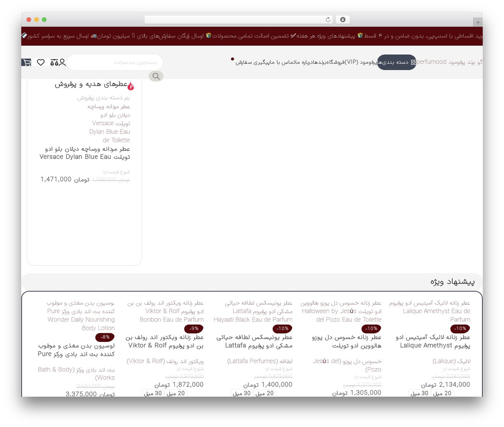Click the 1,471,000 تومان Versace price
Viewport: 504px width, 427px height.
point(65,179)
